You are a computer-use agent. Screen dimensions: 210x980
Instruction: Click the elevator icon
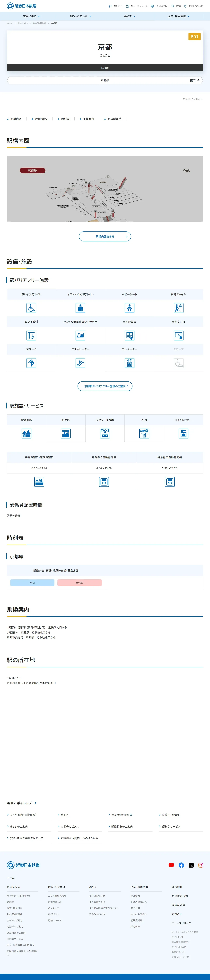pyautogui.click(x=130, y=363)
